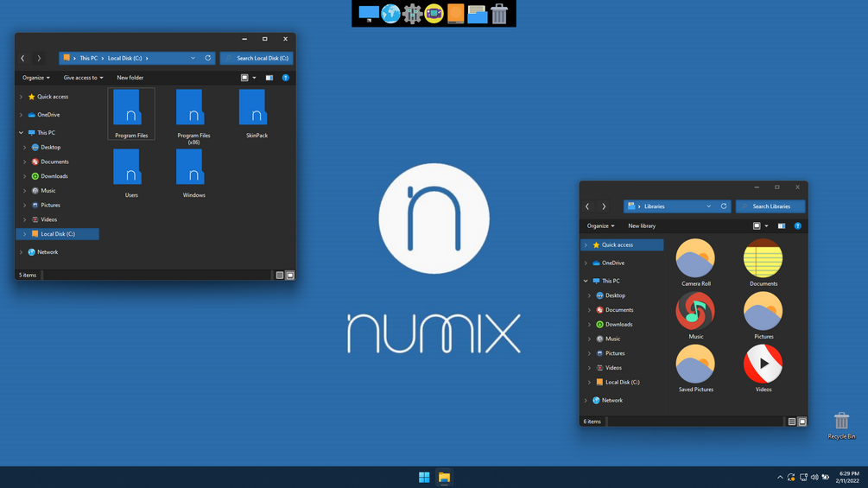Switch to large icons view in Libraries status bar
This screenshot has width=868, height=488.
coord(802,421)
